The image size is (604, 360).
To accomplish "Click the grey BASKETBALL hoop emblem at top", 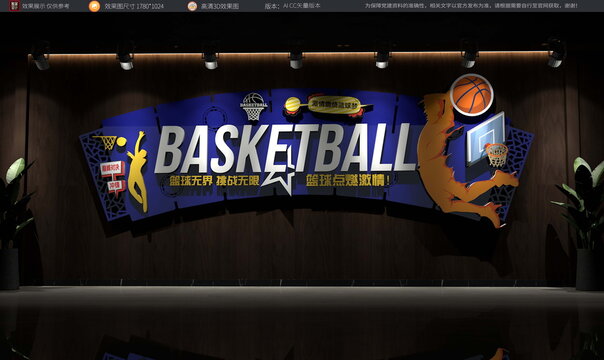I will coord(253,105).
